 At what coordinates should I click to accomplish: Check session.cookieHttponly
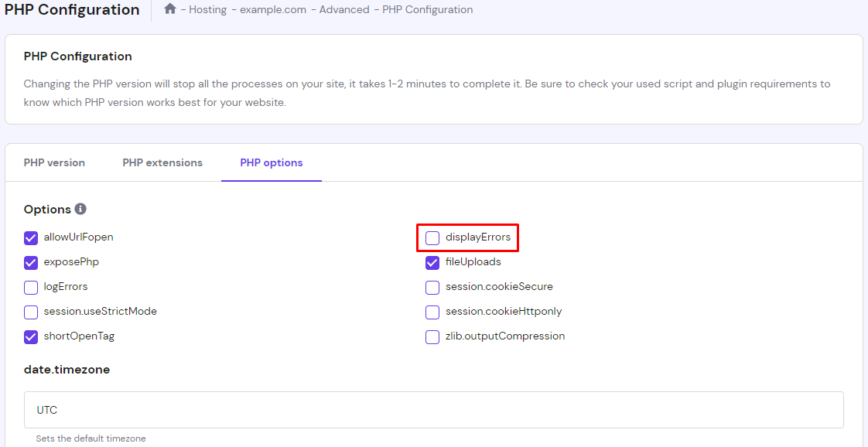click(x=432, y=312)
